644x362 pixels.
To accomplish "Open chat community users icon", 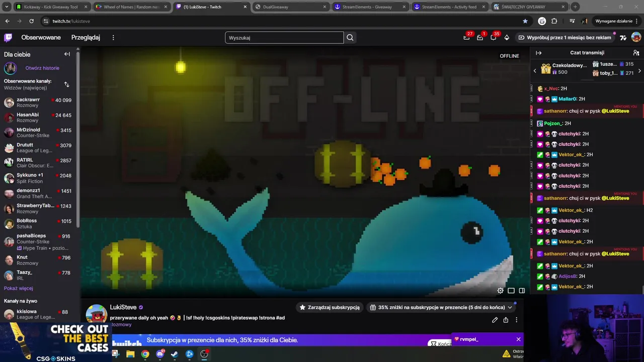I will [636, 52].
